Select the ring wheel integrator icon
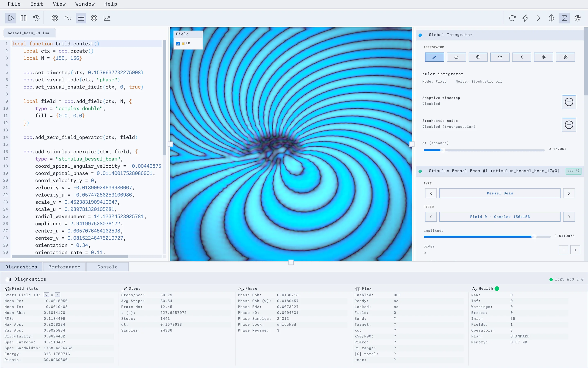 pyautogui.click(x=478, y=57)
